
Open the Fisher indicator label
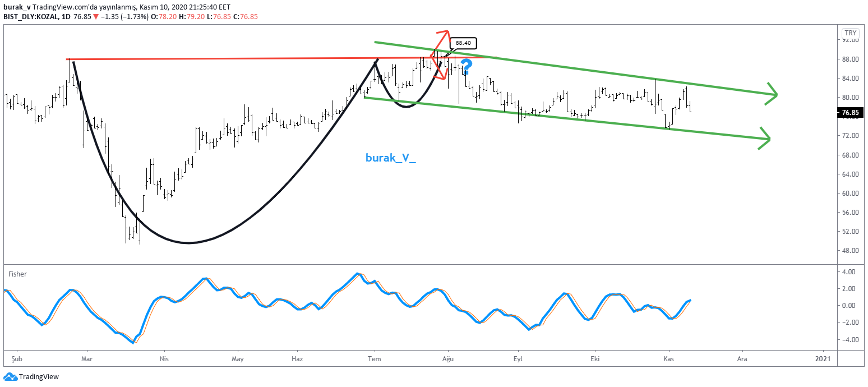click(x=17, y=274)
